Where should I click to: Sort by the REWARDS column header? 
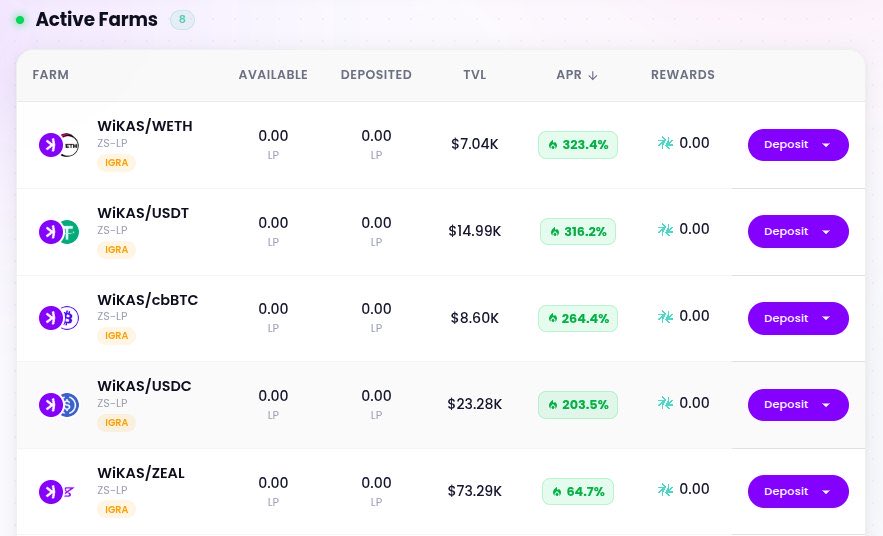tap(683, 75)
